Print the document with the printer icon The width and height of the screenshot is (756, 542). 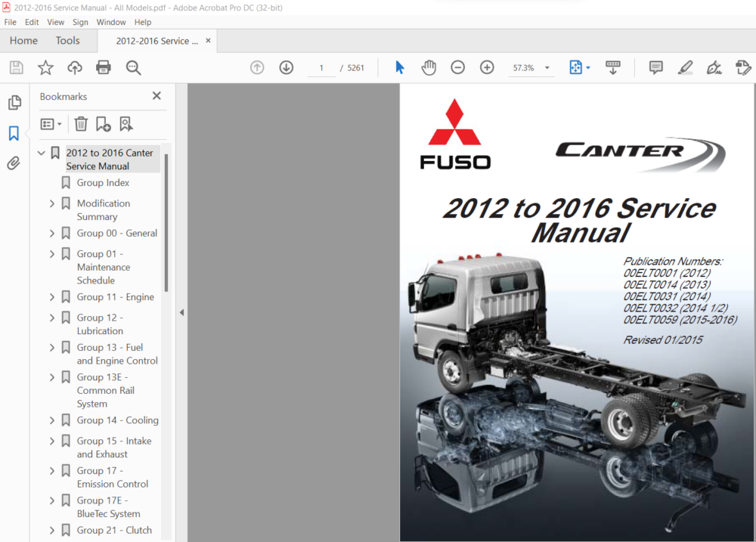[103, 67]
